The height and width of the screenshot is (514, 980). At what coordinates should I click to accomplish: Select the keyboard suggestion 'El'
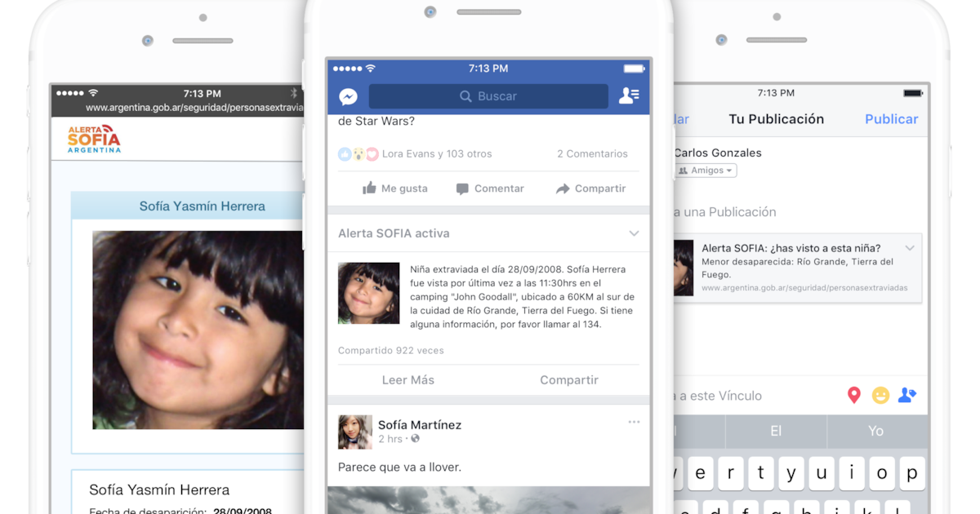click(776, 431)
